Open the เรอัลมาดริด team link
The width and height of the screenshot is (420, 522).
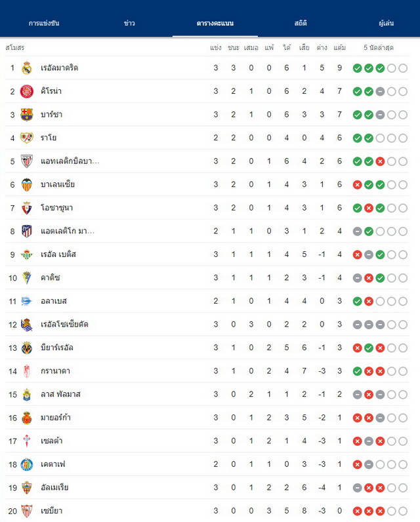[59, 68]
